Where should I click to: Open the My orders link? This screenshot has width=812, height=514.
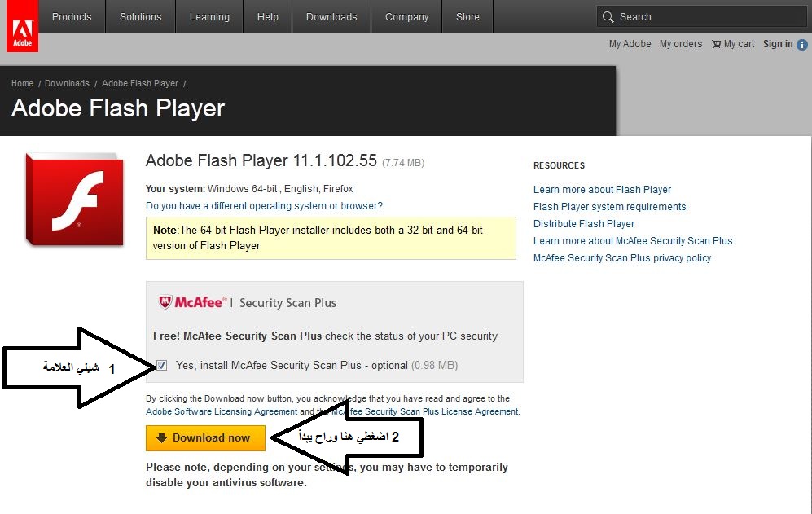pyautogui.click(x=680, y=44)
